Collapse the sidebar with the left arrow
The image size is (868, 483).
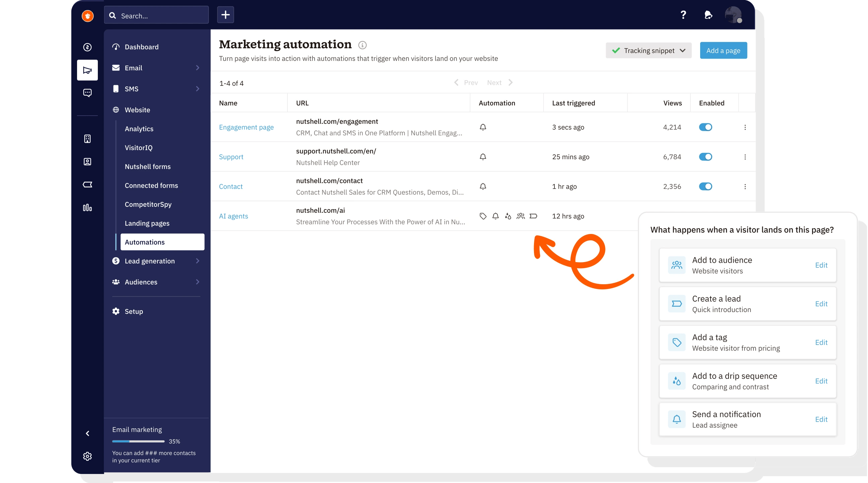tap(87, 433)
